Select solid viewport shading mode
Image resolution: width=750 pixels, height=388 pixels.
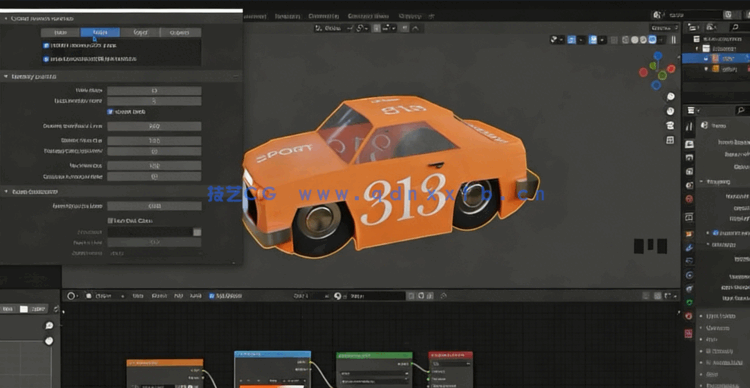tap(635, 40)
